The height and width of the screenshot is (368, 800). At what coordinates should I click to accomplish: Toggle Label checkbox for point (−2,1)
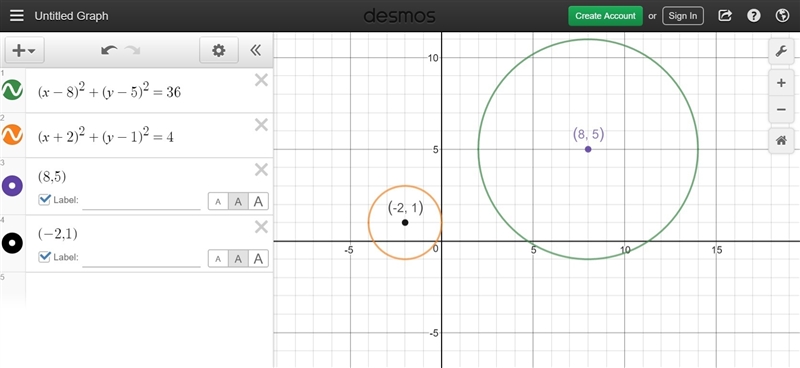[x=45, y=257]
